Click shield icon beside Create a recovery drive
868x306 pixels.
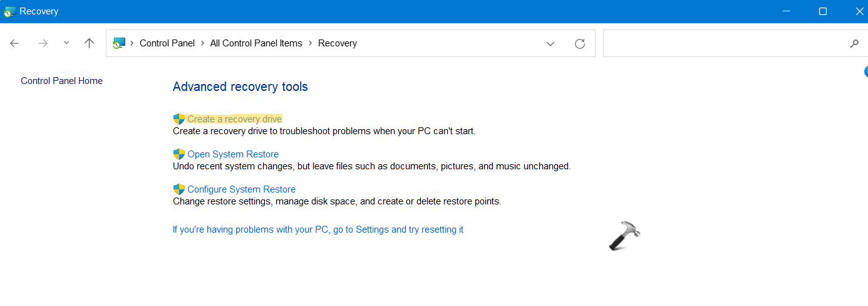(179, 119)
